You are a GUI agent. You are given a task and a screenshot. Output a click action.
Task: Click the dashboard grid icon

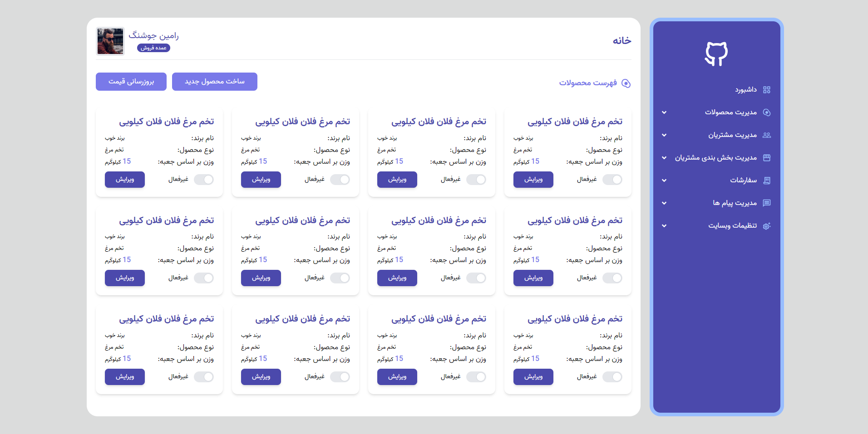(767, 90)
